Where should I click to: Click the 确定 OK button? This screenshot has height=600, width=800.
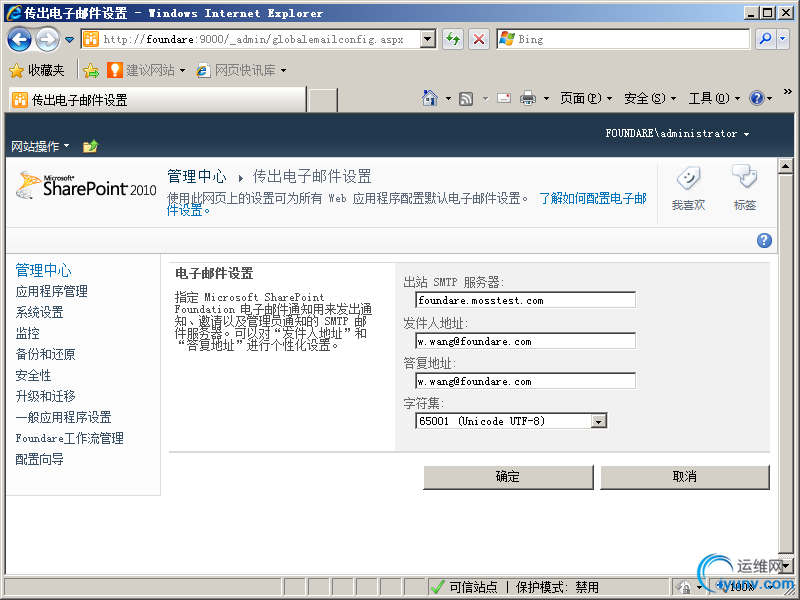[508, 477]
